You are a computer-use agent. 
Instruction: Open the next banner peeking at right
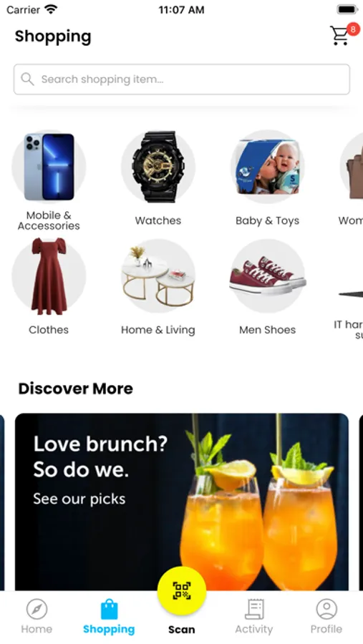pyautogui.click(x=361, y=502)
